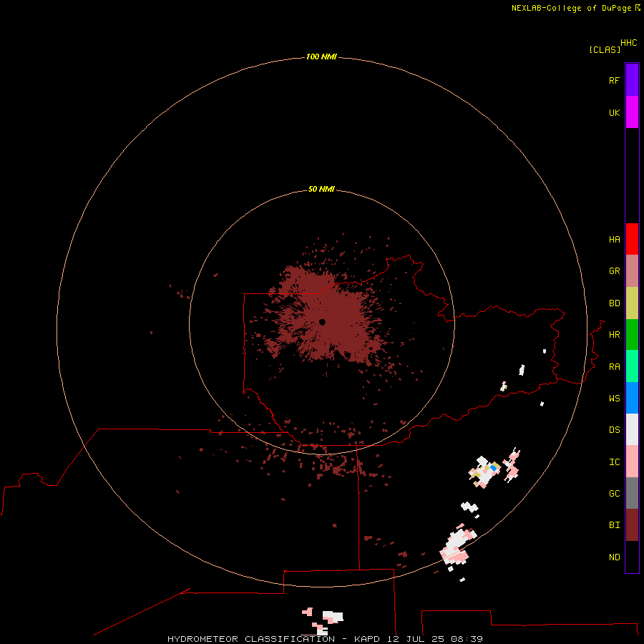Click the [CLAS] units label

point(605,49)
